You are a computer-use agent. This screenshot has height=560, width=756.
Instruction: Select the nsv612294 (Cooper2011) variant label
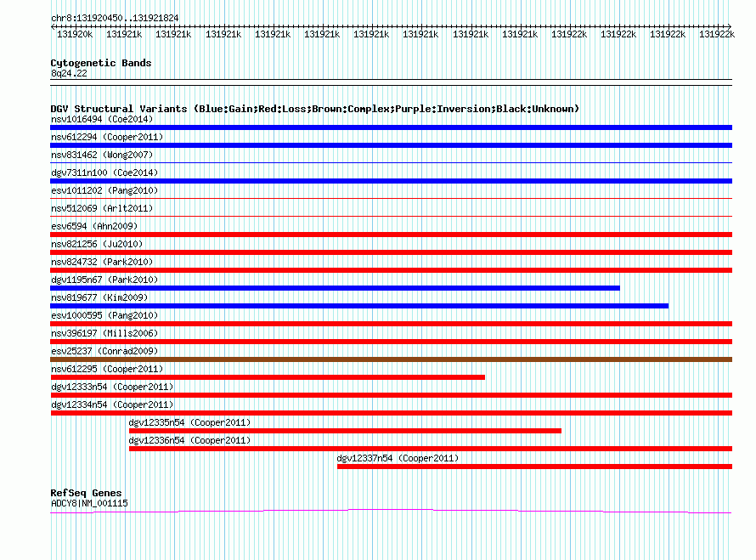[x=107, y=137]
